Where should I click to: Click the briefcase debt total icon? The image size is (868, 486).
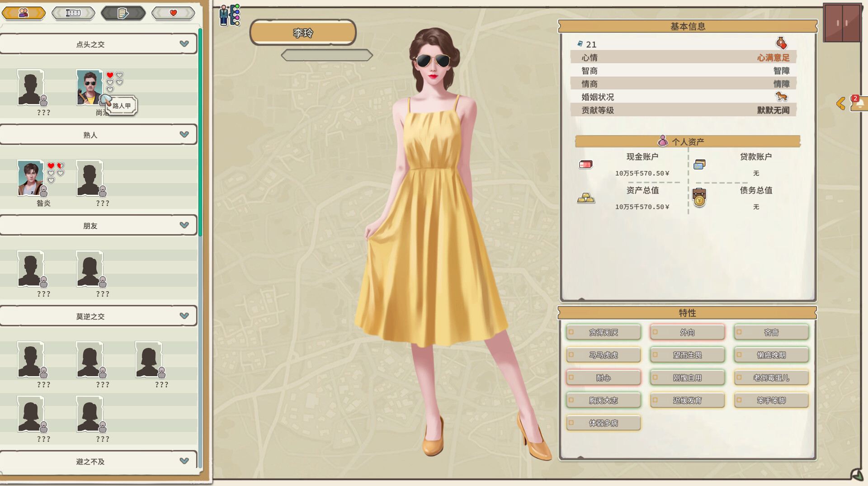(x=699, y=197)
